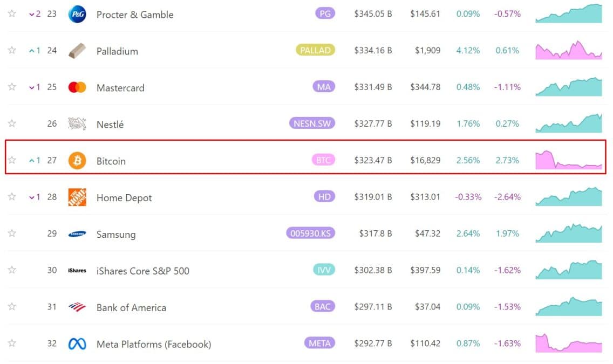Click the Bitcoin price "$16,829"

(425, 160)
